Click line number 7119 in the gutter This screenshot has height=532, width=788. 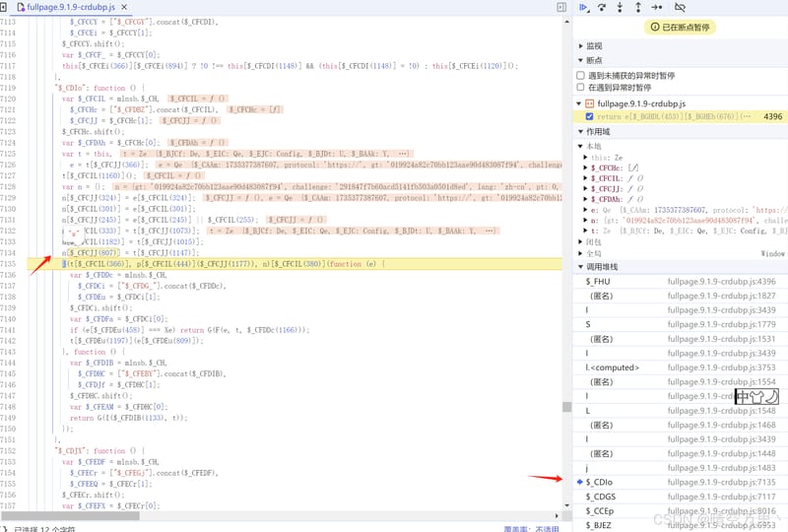pos(9,88)
